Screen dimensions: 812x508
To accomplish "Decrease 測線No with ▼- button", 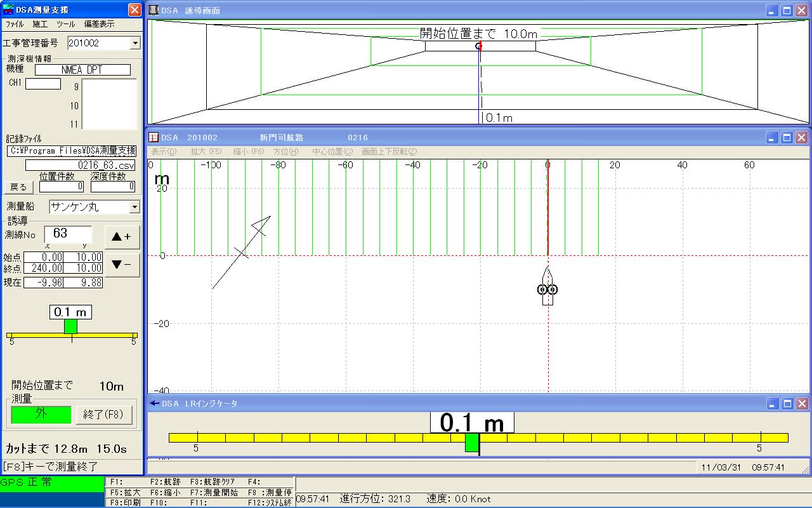I will click(121, 265).
